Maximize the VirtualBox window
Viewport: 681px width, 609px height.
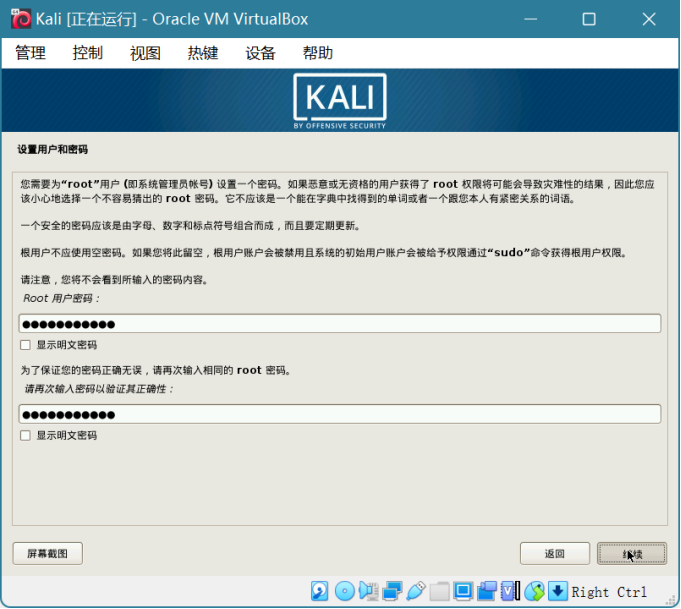coord(589,19)
